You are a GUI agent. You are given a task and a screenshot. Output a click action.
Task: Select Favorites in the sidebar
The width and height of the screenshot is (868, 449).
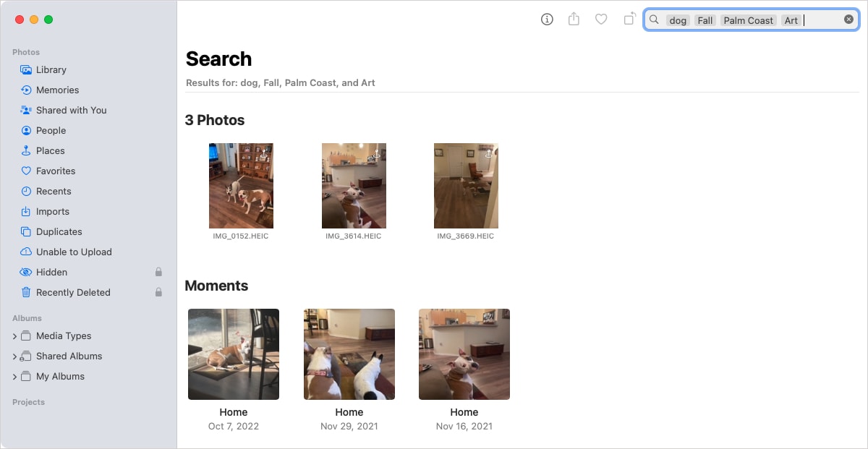coord(56,171)
